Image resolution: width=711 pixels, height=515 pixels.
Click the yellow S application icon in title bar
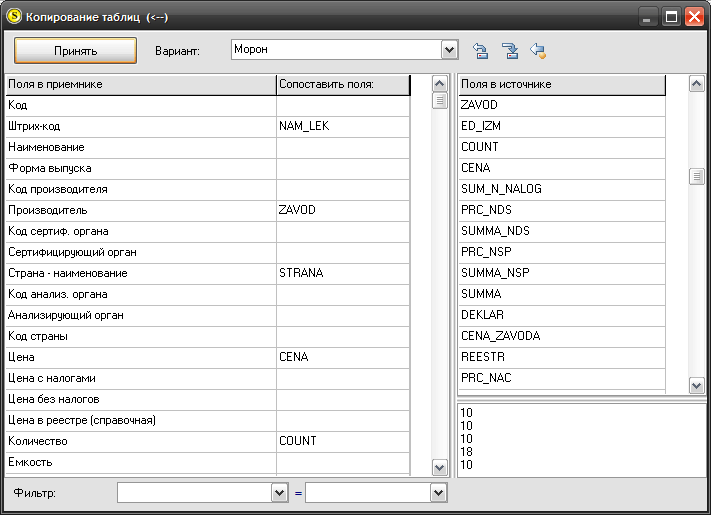[14, 16]
